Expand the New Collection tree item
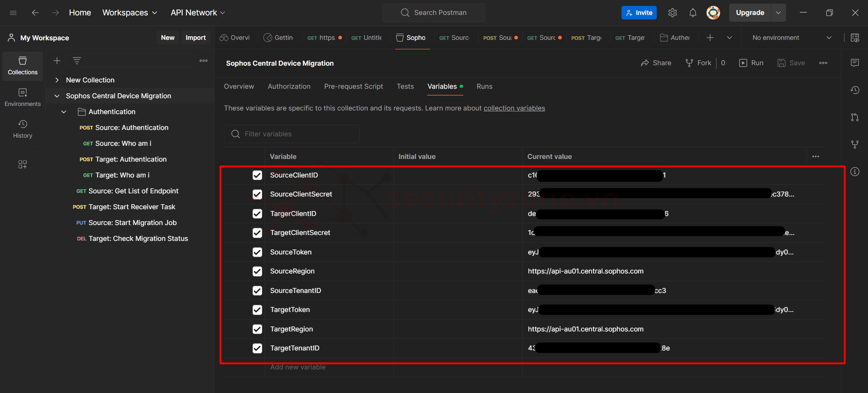Image resolution: width=868 pixels, height=393 pixels. 57,80
